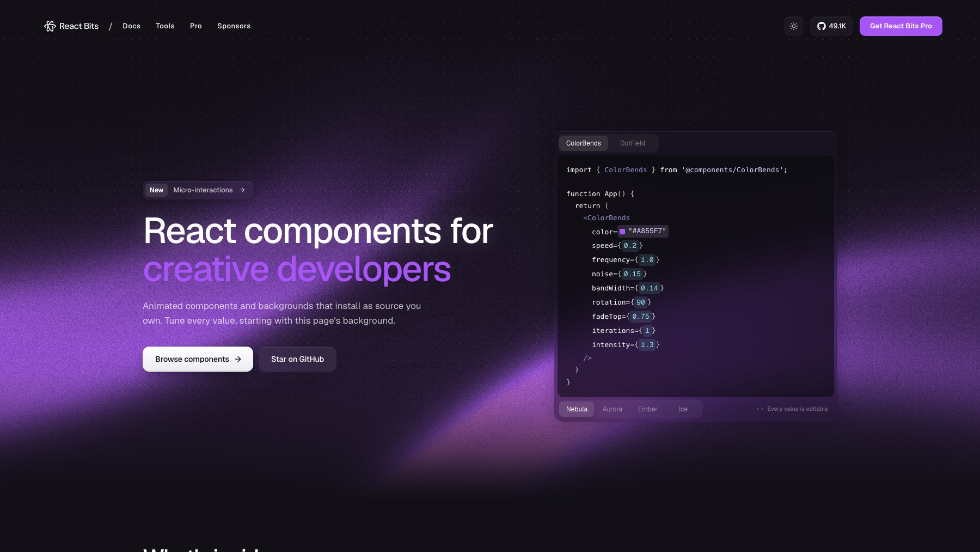Click the import ColorBends code line
980x552 pixels.
click(677, 170)
